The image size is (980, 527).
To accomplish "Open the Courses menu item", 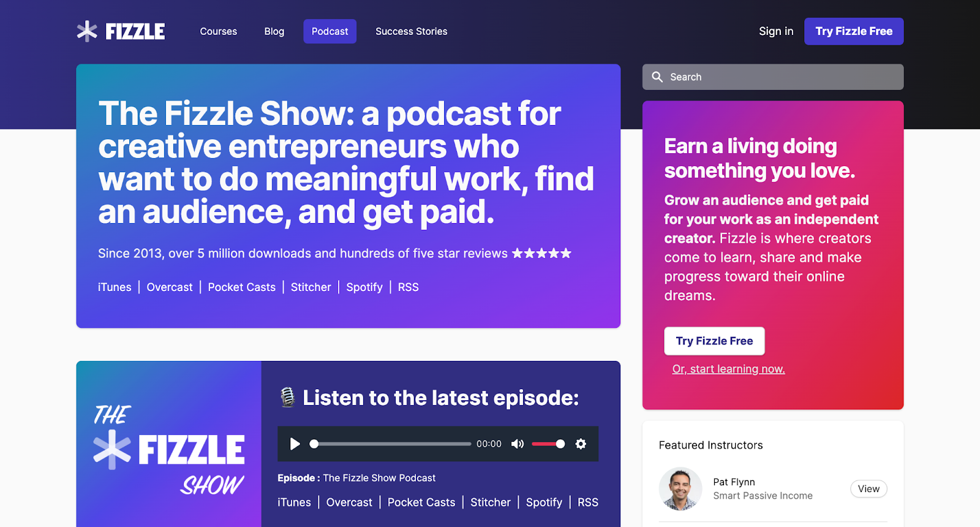I will point(219,31).
